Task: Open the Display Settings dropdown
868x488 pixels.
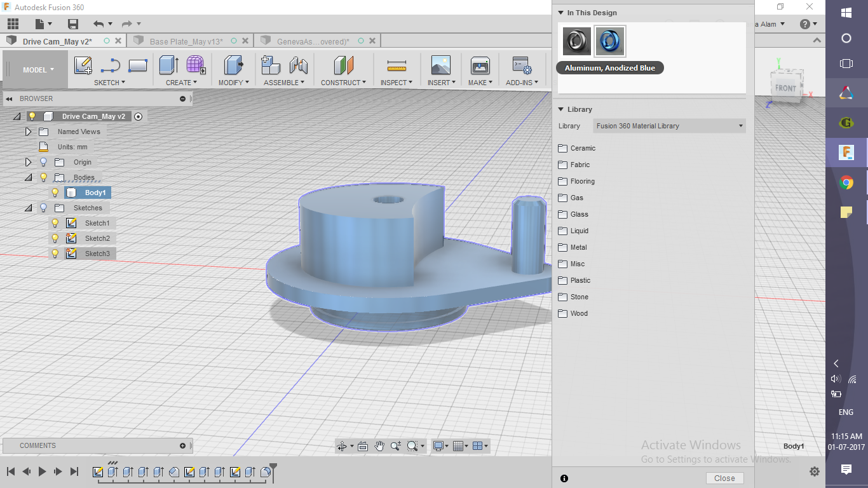Action: (440, 446)
